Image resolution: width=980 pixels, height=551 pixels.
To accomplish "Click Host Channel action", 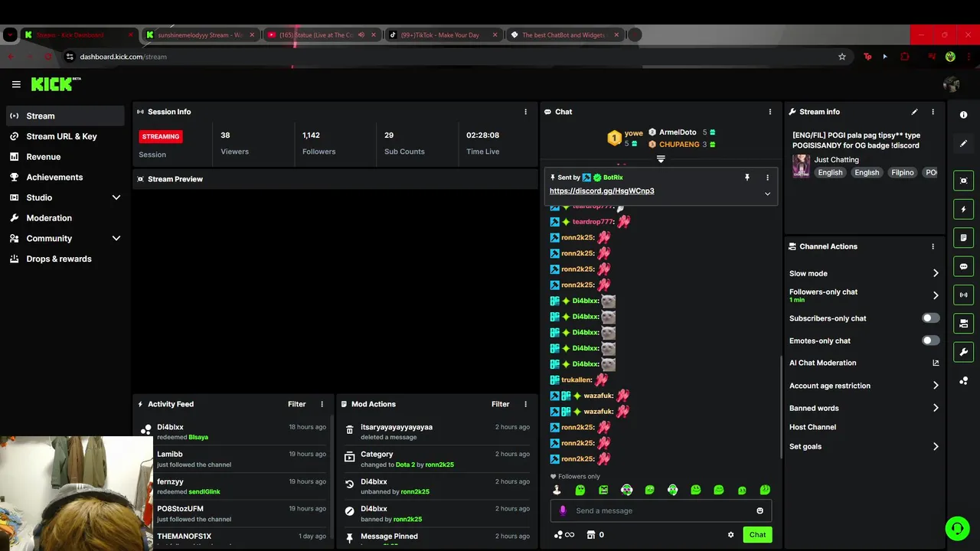I will coord(812,427).
